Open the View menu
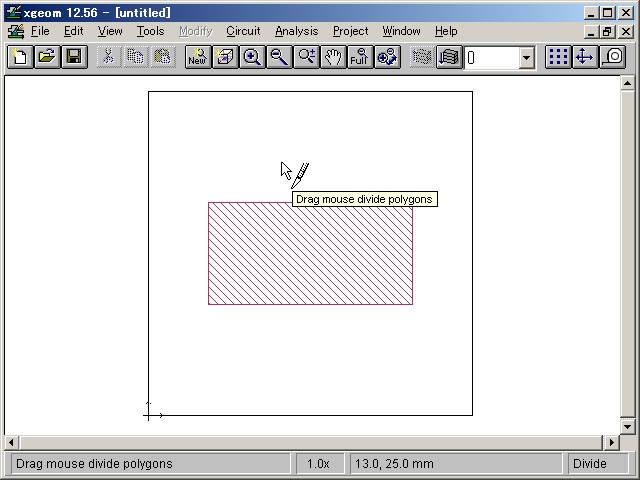This screenshot has width=640, height=480. [x=110, y=31]
